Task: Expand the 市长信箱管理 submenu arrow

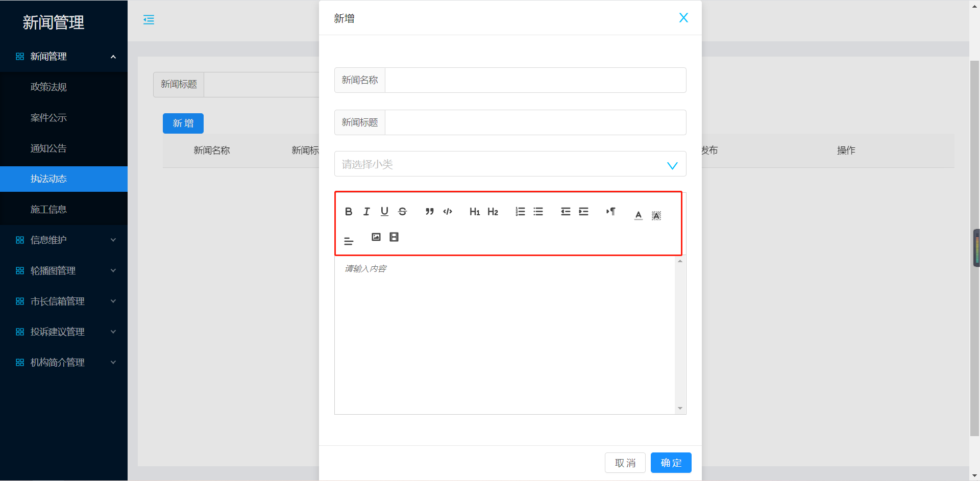Action: (x=113, y=301)
